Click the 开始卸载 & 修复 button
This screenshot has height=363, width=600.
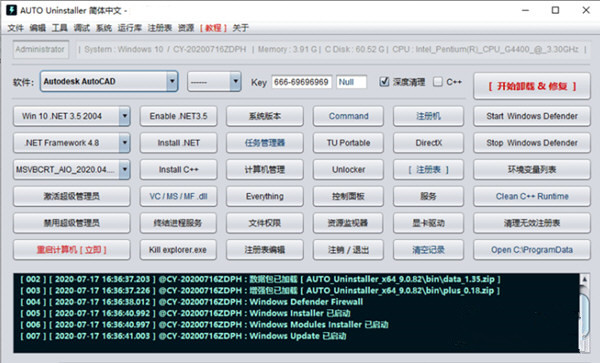532,86
